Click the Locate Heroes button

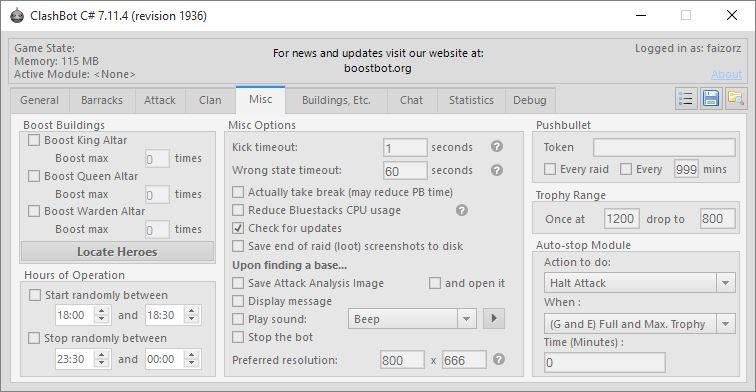(x=117, y=252)
